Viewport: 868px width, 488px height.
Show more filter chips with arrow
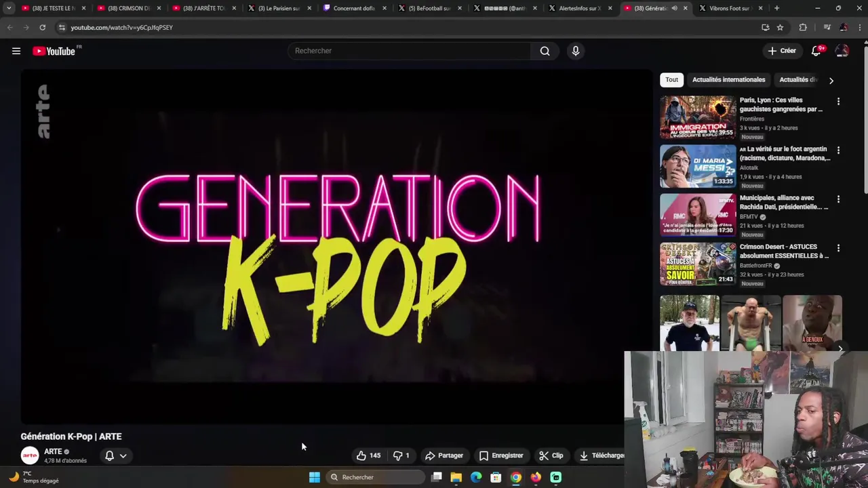831,80
